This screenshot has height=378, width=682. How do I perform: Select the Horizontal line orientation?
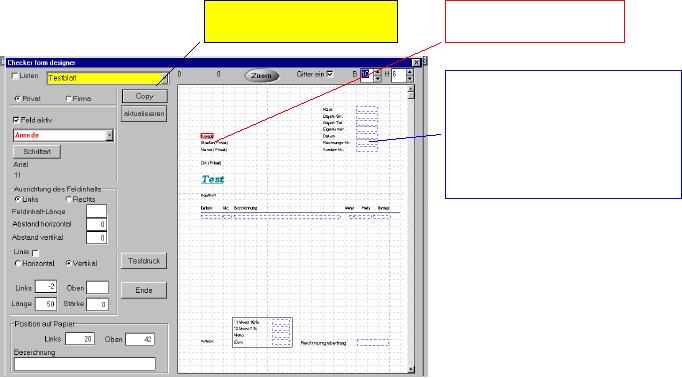click(17, 263)
